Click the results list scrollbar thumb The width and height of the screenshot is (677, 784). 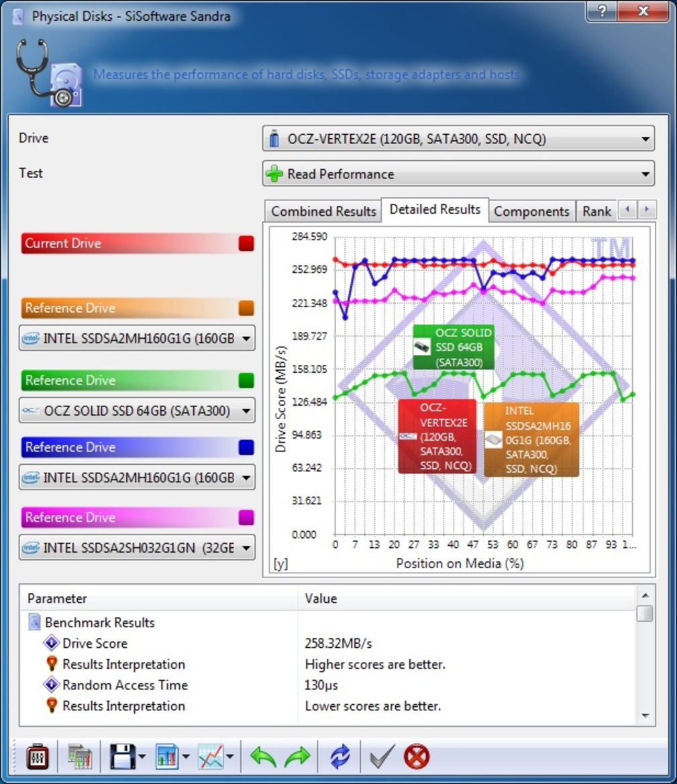coord(645,613)
